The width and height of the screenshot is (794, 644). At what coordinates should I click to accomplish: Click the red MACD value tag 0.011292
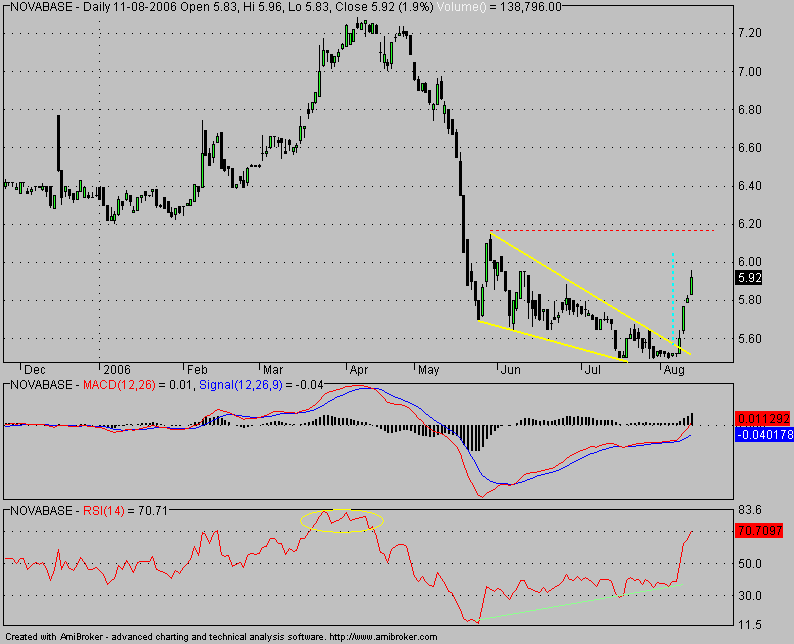[x=764, y=419]
